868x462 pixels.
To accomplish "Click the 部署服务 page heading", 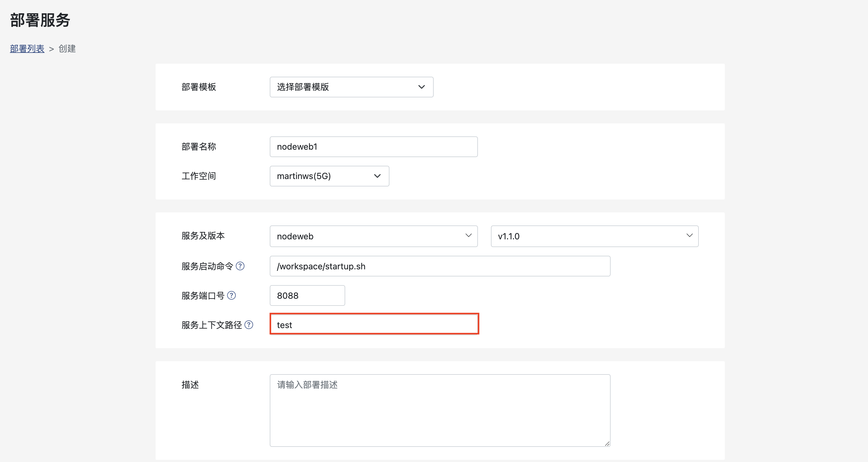I will [x=40, y=20].
